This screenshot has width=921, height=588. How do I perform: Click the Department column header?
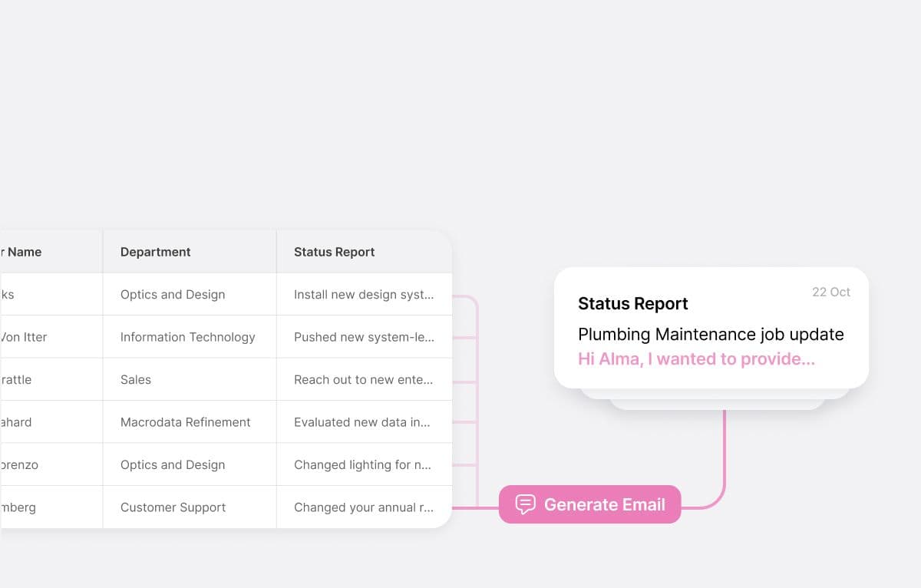tap(156, 252)
